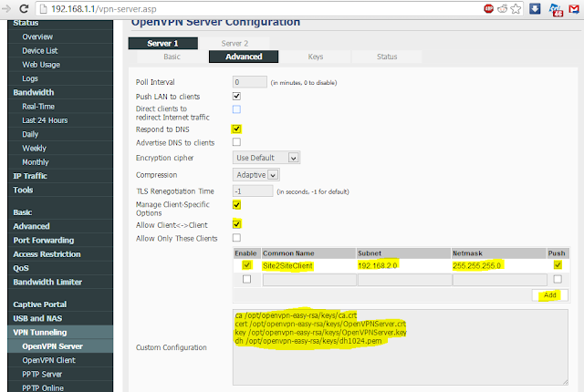Toggle the Respond to DNS checkbox
584x392 pixels.
pos(236,129)
